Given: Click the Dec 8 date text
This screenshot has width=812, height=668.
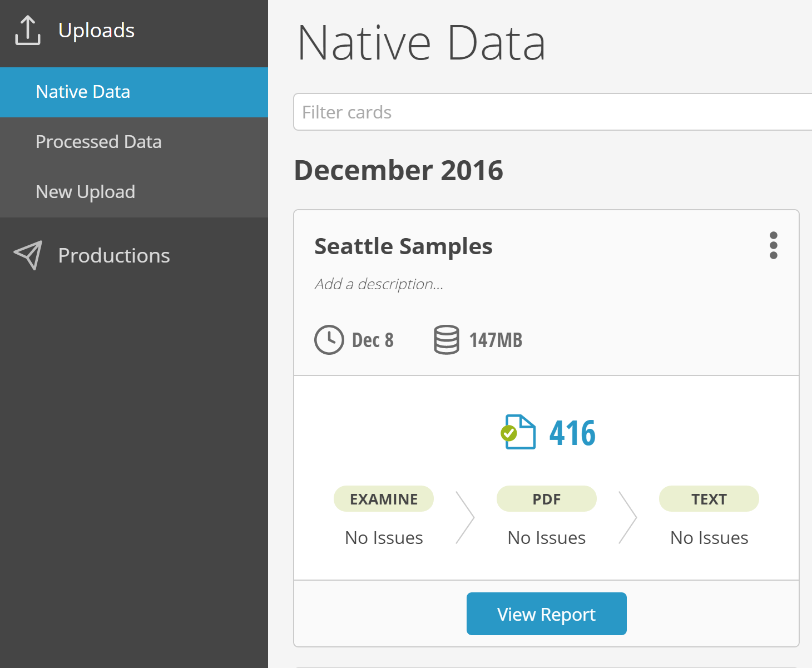Looking at the screenshot, I should [373, 340].
